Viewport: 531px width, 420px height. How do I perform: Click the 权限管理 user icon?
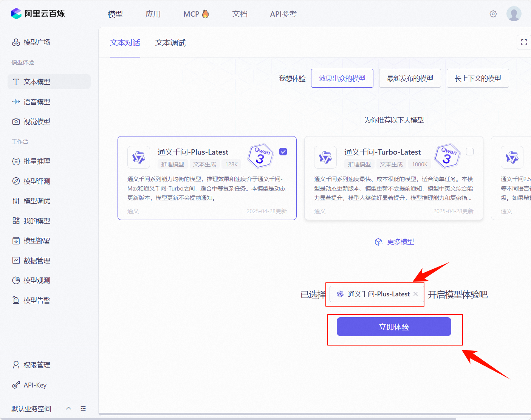16,365
